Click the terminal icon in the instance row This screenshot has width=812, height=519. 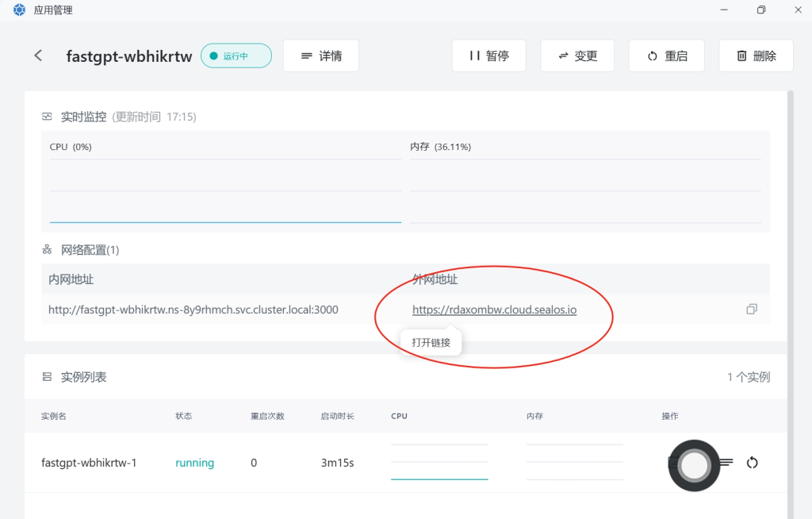(674, 463)
